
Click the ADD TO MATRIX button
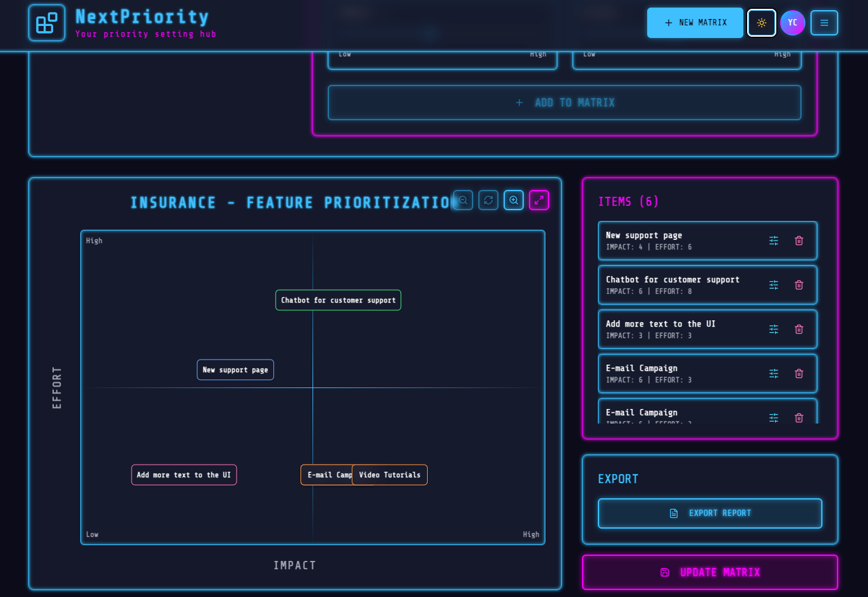564,102
